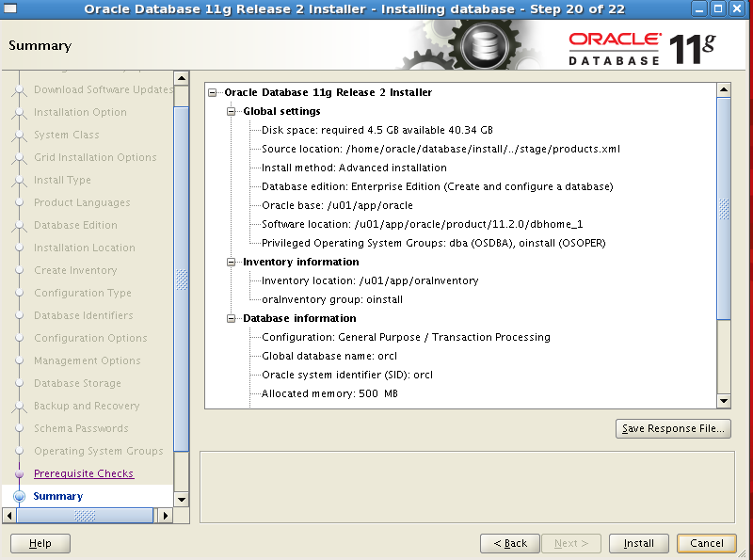Click steps list horizontal scroll left arrow
753x560 pixels.
coord(9,516)
